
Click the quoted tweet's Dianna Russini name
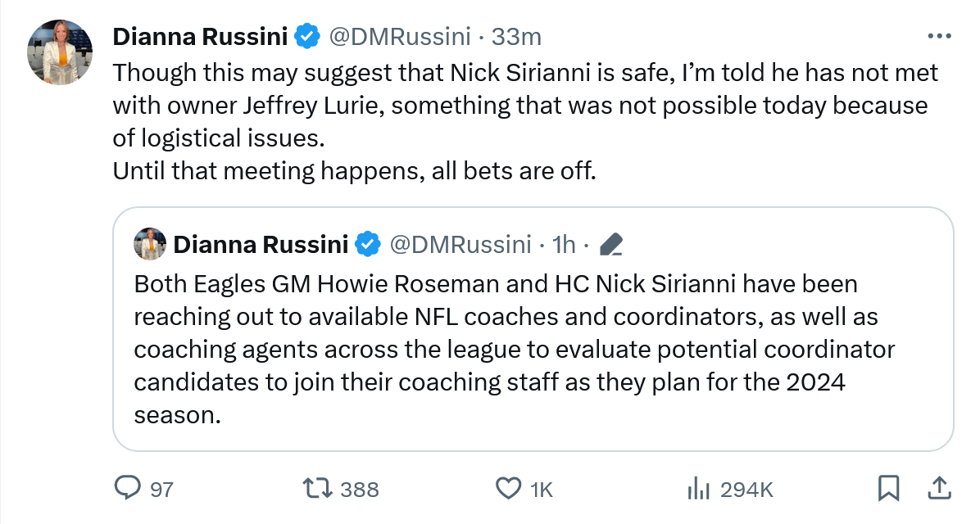pyautogui.click(x=261, y=244)
